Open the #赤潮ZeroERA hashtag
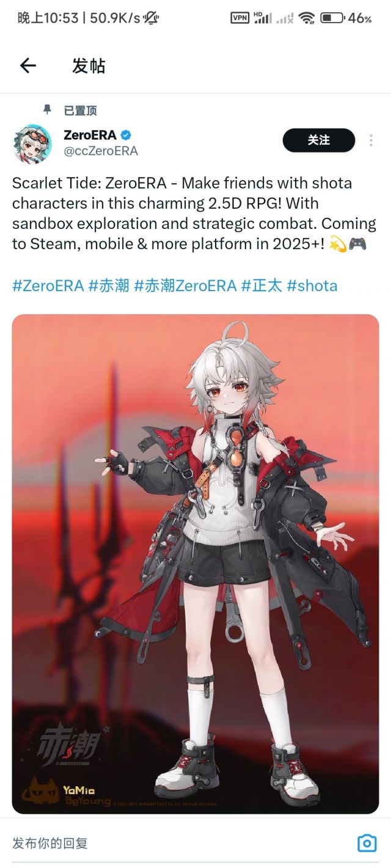The image size is (391, 868). [x=185, y=285]
